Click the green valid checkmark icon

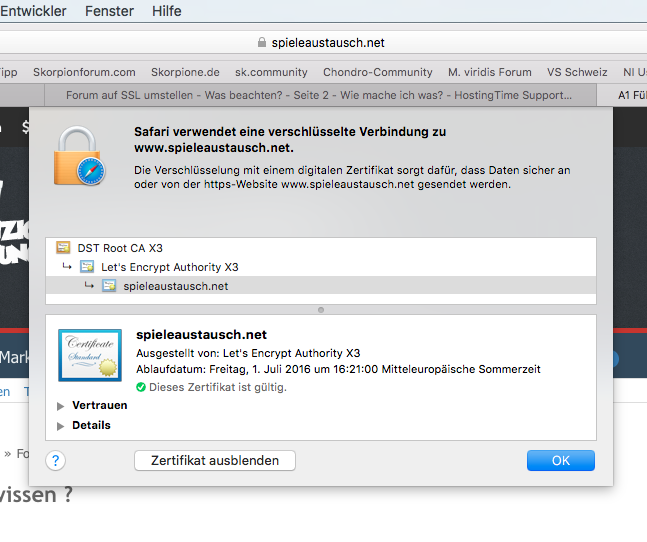pyautogui.click(x=141, y=387)
